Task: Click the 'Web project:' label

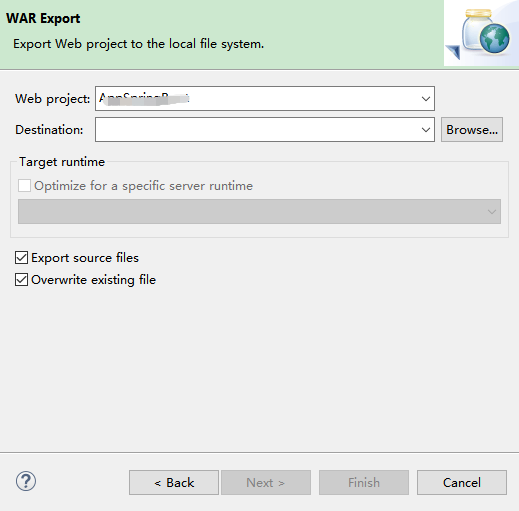Action: (x=52, y=99)
